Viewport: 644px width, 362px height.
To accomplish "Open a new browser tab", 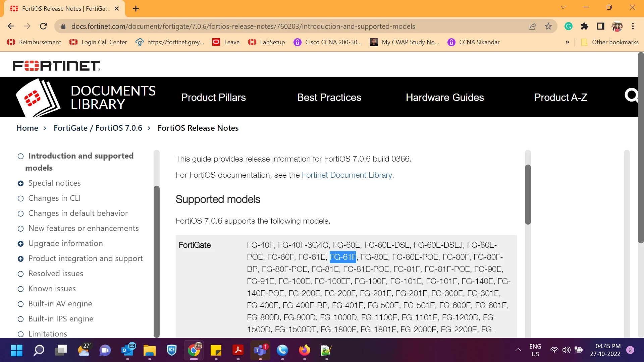I will point(136,9).
